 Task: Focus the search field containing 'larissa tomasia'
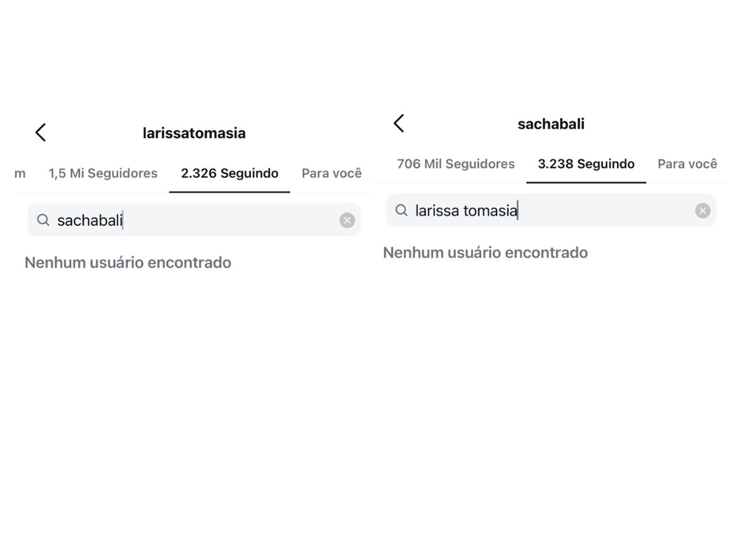click(551, 211)
